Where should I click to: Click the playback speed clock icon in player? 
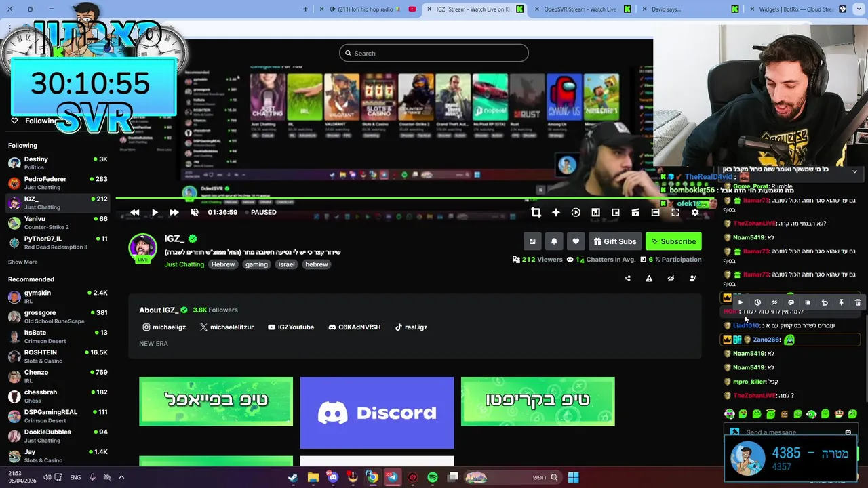tap(576, 212)
